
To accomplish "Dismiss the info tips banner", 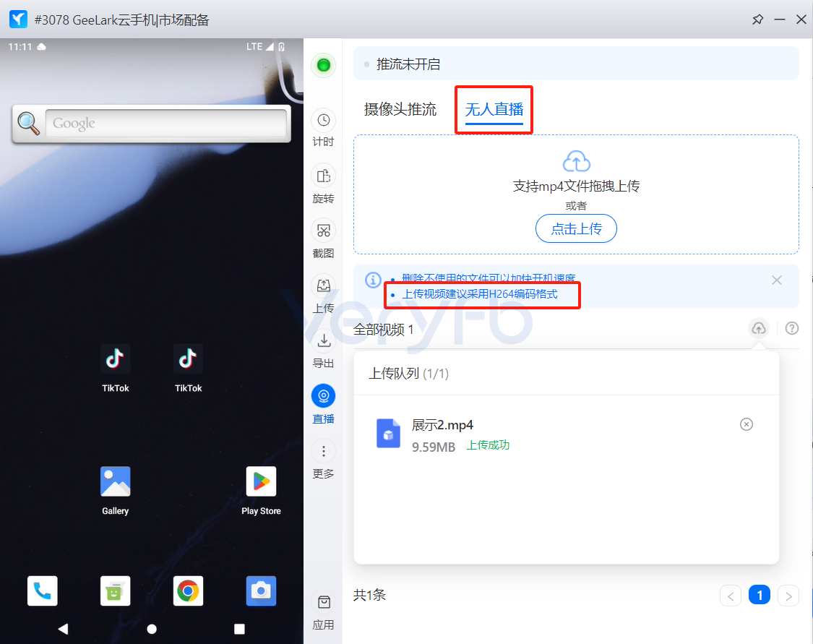I will coord(776,280).
